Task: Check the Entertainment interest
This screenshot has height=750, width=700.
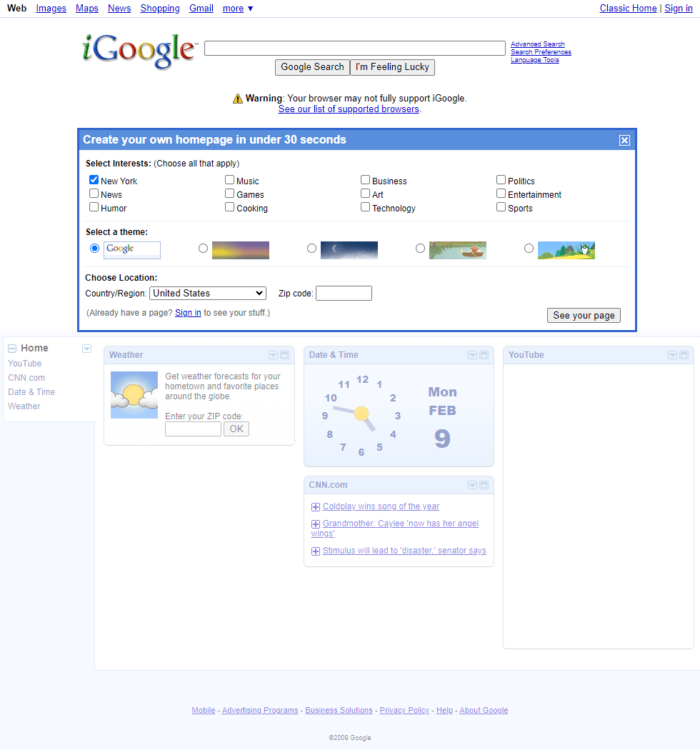Action: 501,194
